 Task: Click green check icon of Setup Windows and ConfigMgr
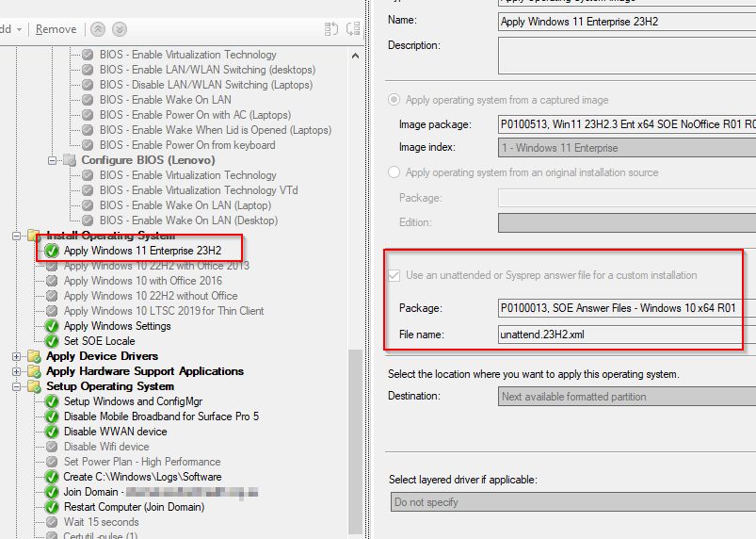tap(52, 401)
